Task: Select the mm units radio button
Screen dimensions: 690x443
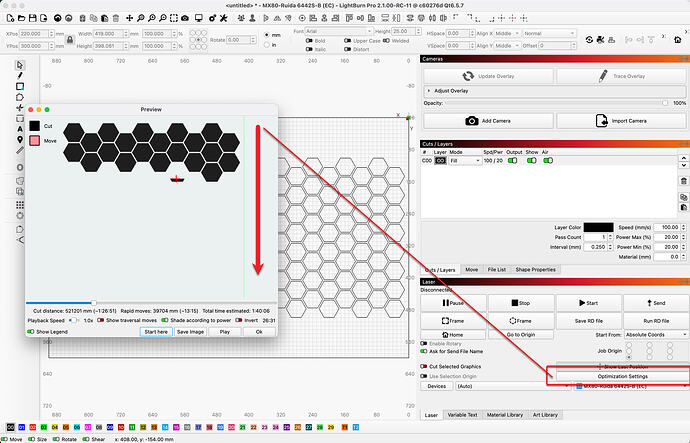Action: point(267,34)
